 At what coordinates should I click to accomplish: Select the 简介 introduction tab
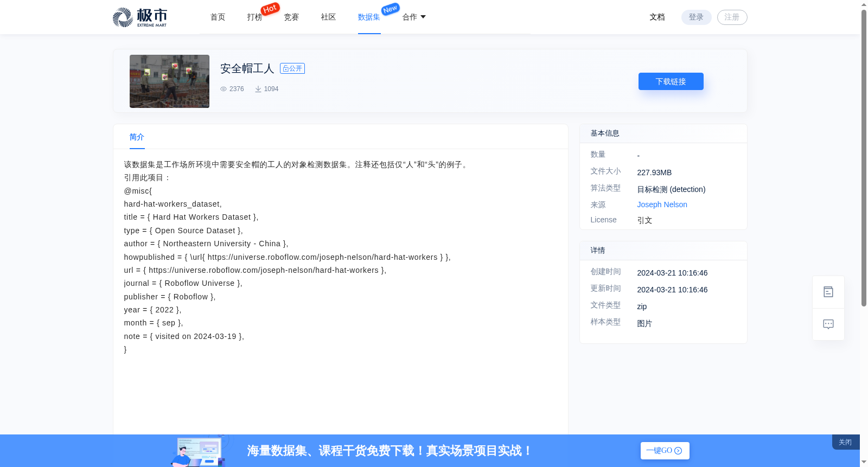(137, 137)
